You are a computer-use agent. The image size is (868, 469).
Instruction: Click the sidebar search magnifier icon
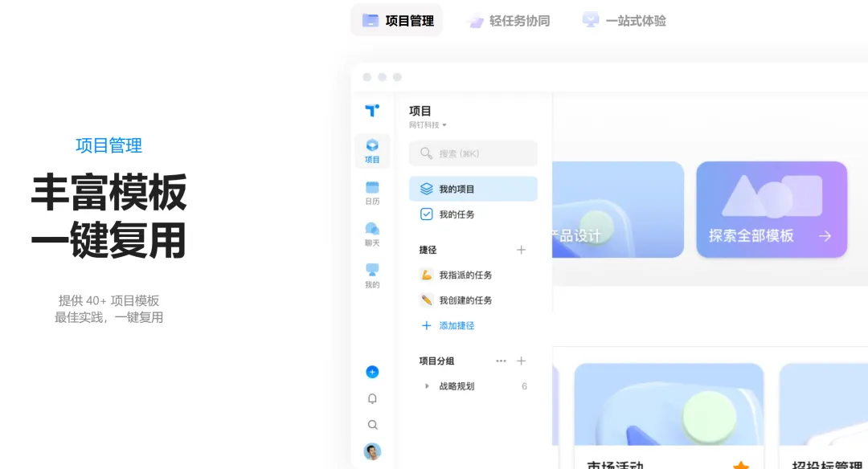click(x=373, y=425)
